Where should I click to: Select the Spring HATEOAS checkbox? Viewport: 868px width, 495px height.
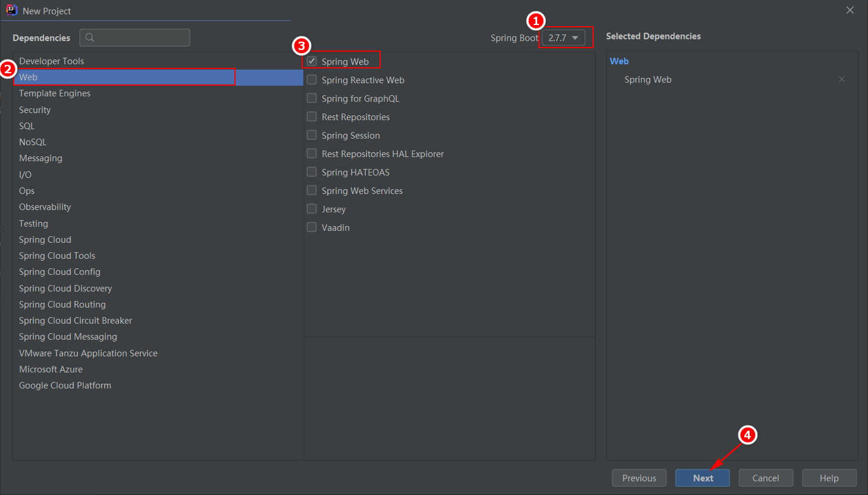pos(312,172)
